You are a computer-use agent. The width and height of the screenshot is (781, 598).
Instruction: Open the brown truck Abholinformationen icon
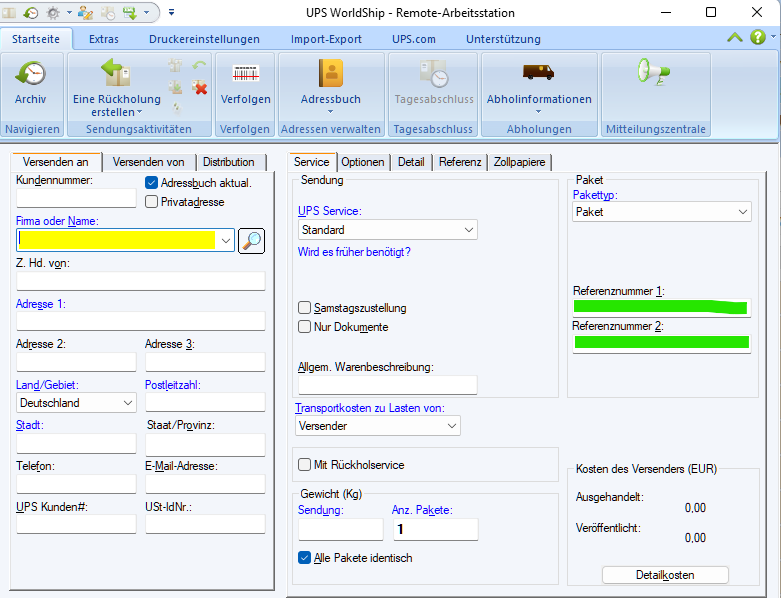[x=538, y=72]
